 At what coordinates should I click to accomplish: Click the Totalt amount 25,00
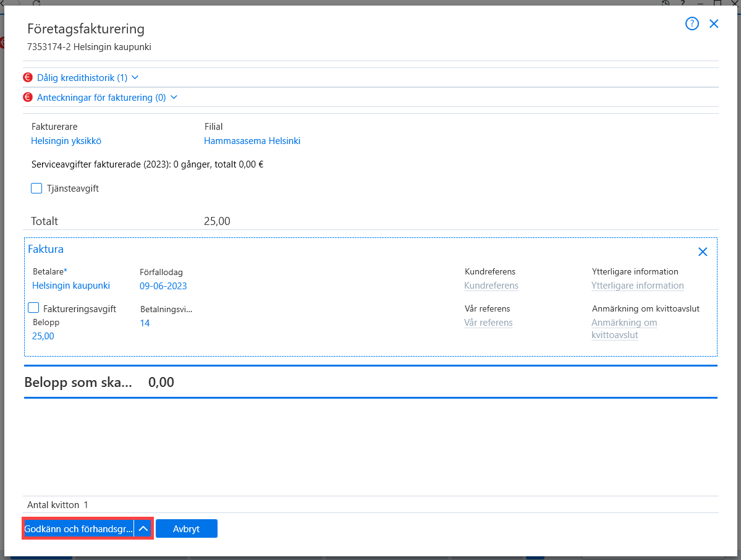pyautogui.click(x=217, y=221)
